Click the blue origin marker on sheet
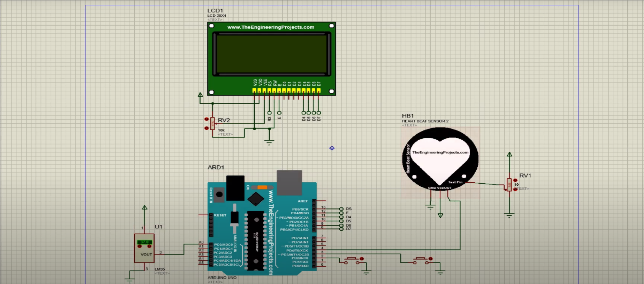The image size is (644, 284). click(332, 148)
